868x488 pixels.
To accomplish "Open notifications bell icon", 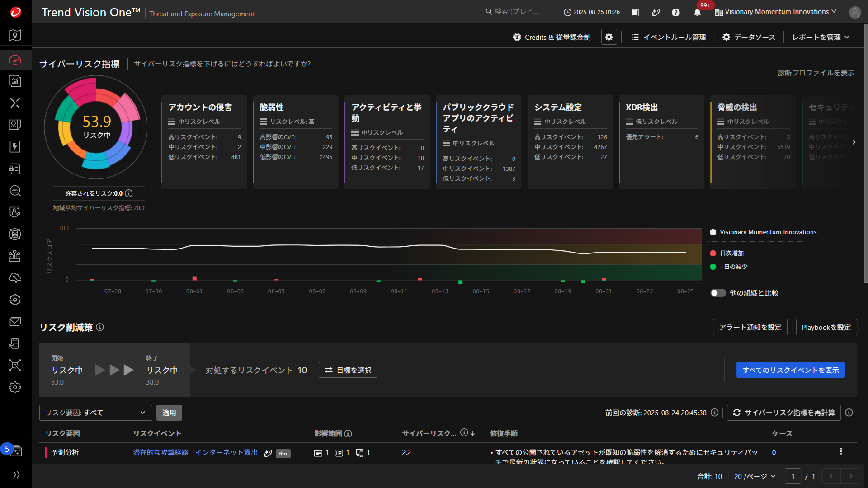I will point(697,12).
